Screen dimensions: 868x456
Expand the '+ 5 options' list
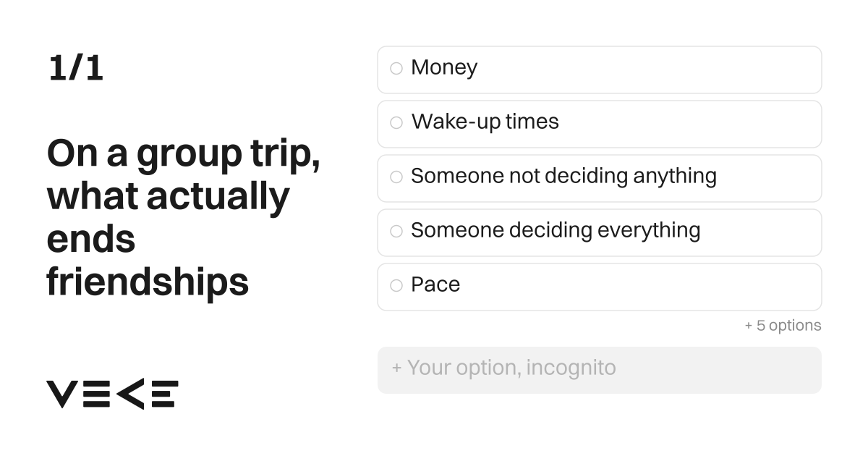point(783,326)
